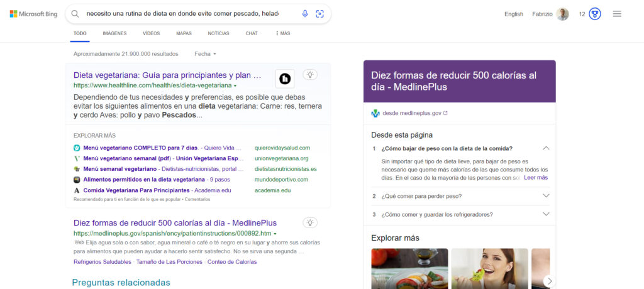This screenshot has width=644, height=289.
Task: Switch to the NOTICIAS tab
Action: [218, 33]
